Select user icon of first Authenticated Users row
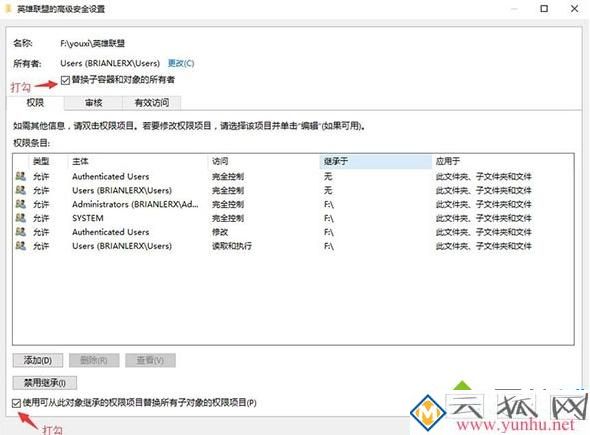Viewport: 590px width, 435px height. coord(21,176)
